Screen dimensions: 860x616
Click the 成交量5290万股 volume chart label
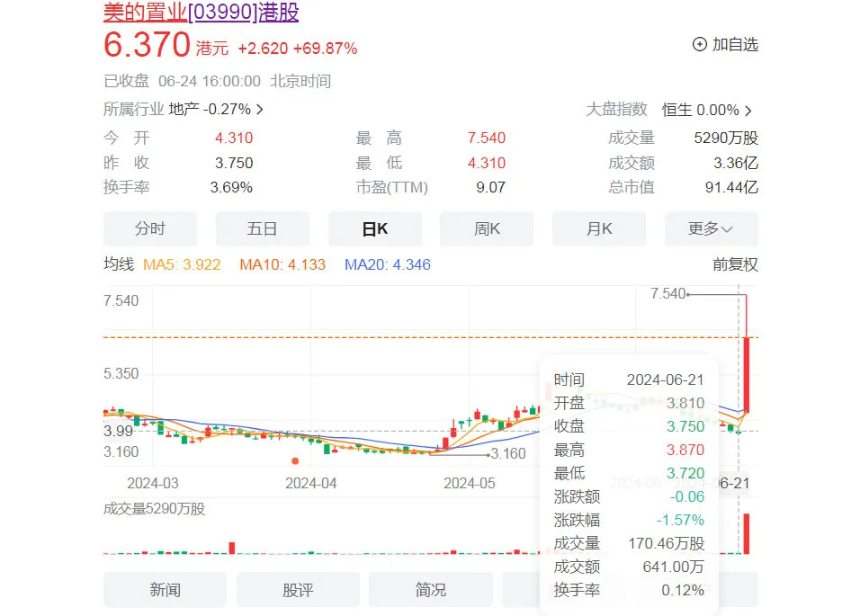pyautogui.click(x=154, y=509)
